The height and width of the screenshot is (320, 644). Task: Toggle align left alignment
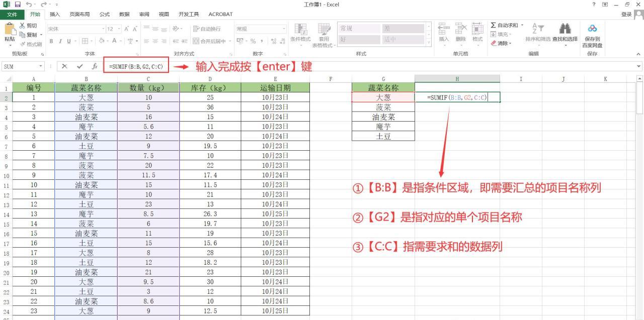(145, 41)
